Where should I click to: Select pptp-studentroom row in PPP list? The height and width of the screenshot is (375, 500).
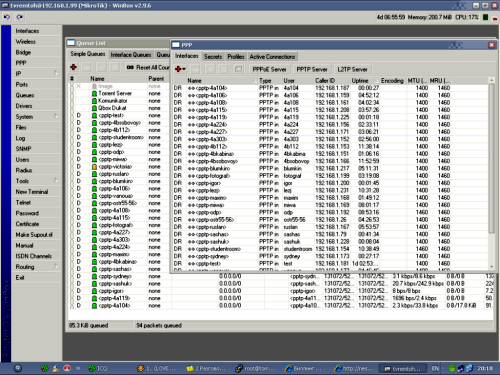coord(331,249)
